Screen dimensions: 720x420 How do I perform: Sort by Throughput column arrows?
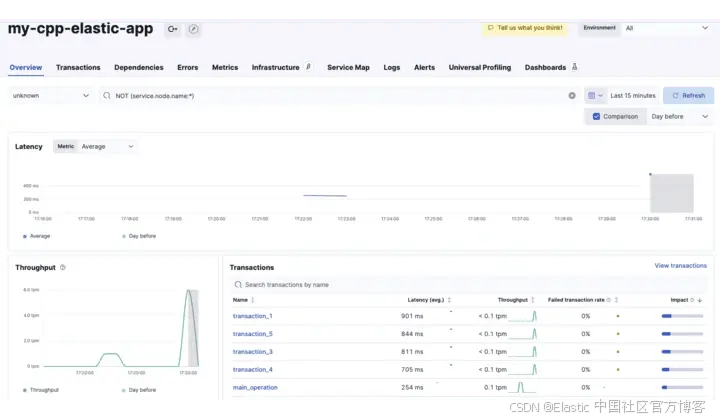(533, 300)
